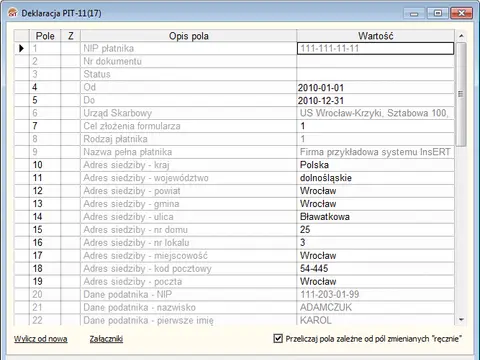
Task: Click the scrollbar up arrow
Action: (461, 36)
